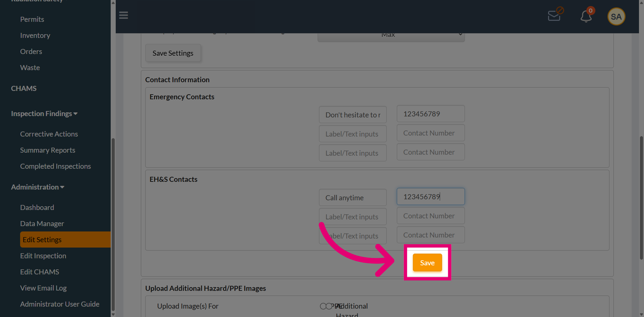
Task: Focus third Emergency Contacts number field
Action: 431,152
